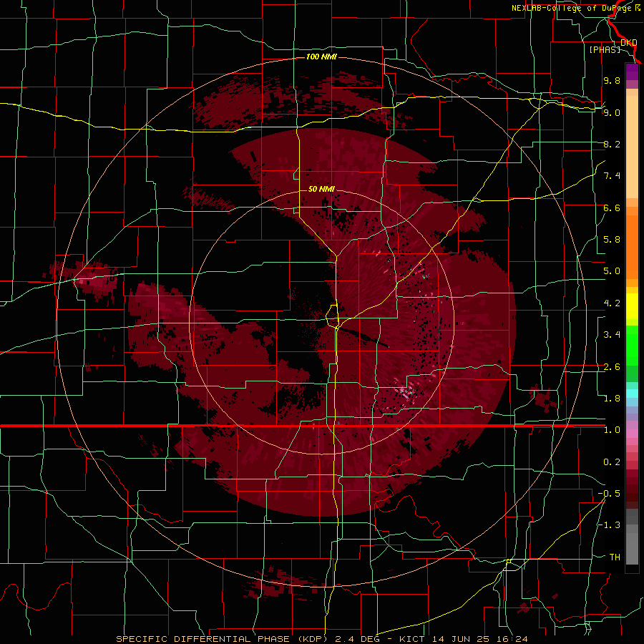Click the 1.0 scale value

pos(612,430)
